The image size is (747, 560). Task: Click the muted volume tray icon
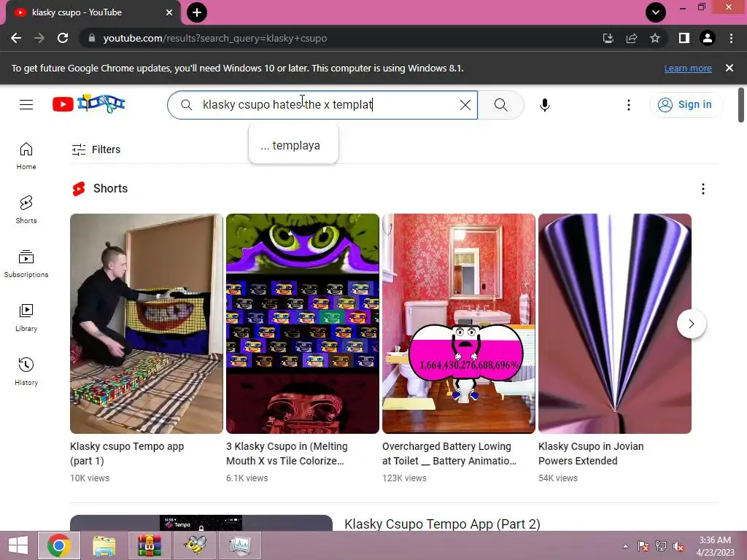(x=678, y=546)
